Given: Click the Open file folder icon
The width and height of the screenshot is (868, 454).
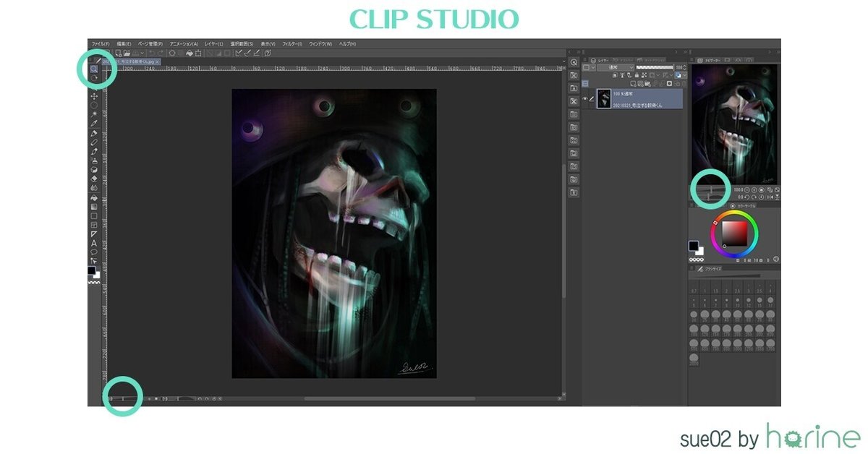Looking at the screenshot, I should point(127,53).
